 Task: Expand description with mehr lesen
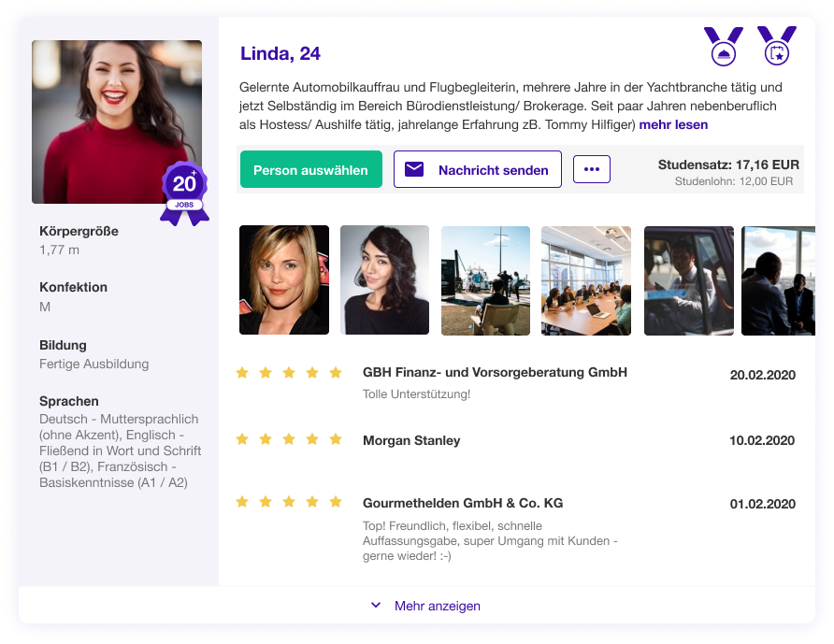(x=673, y=124)
